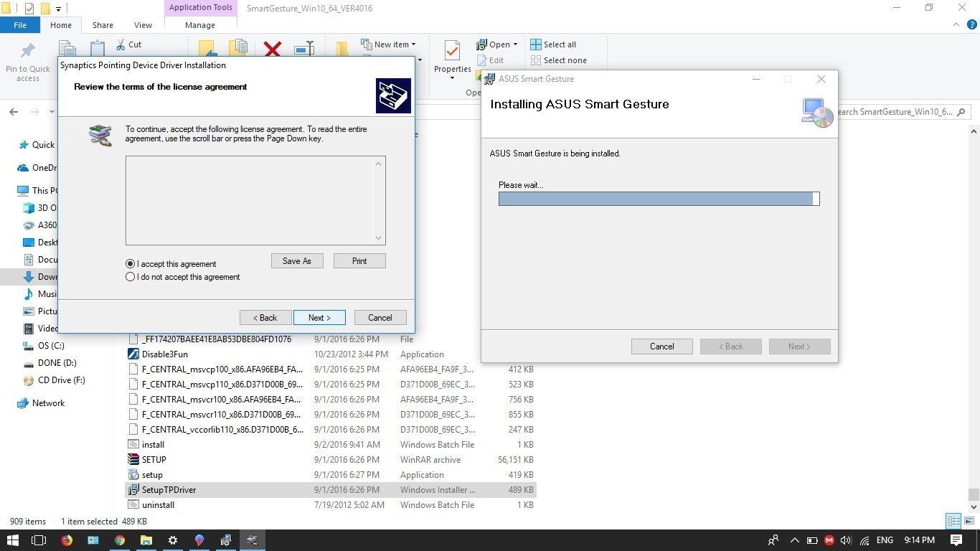This screenshot has height=551, width=980.
Task: Click the ASUS Smart Gesture progress bar
Action: [659, 199]
